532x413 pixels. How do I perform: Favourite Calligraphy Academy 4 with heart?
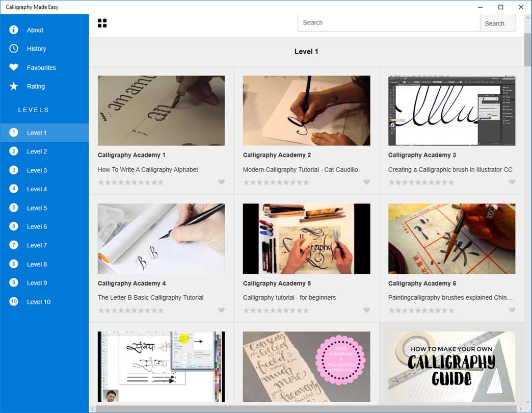click(222, 310)
